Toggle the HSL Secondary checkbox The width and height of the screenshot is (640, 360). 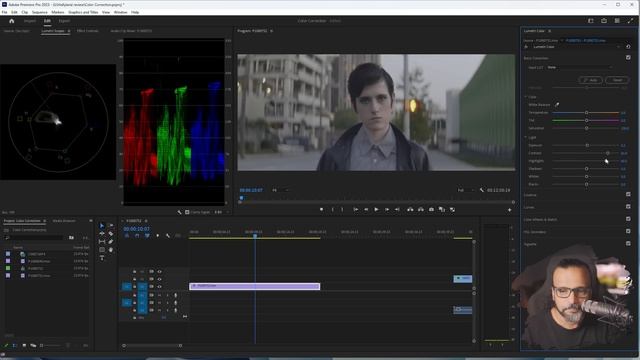coord(628,231)
